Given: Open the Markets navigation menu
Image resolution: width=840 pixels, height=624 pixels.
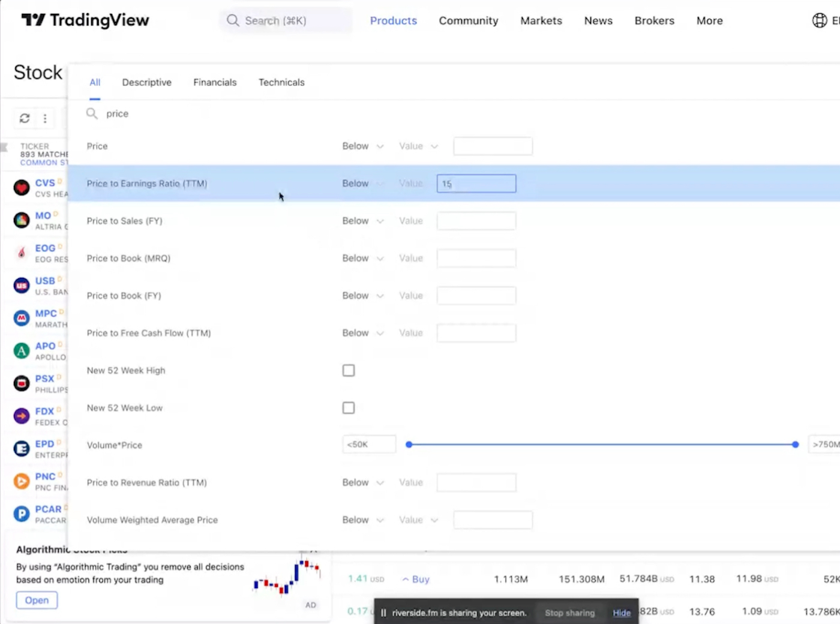Looking at the screenshot, I should point(541,20).
